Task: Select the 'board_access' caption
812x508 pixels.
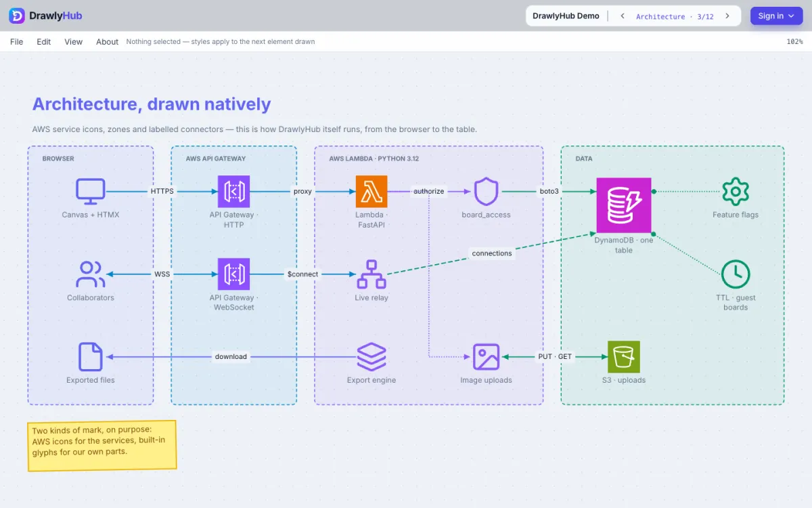Action: (486, 215)
